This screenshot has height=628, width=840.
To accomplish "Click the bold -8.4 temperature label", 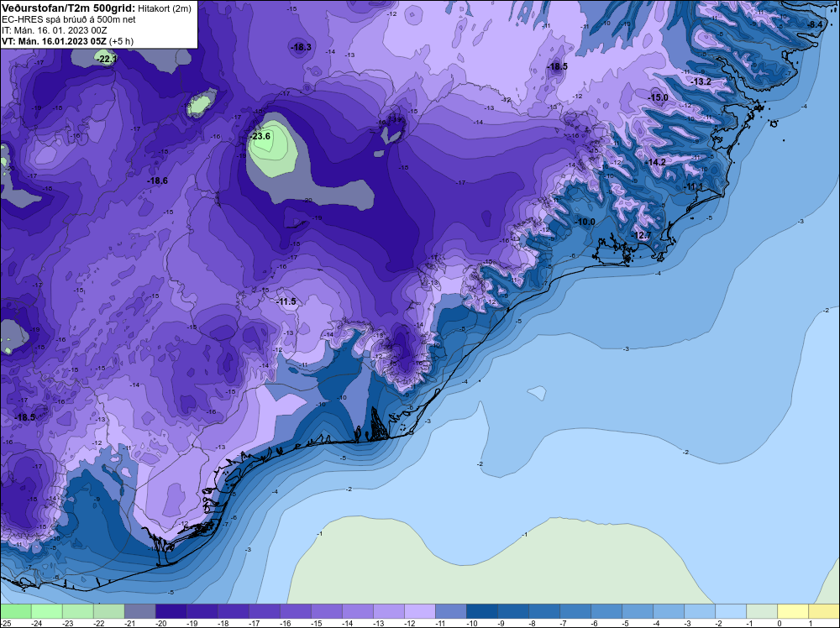I will 816,25.
